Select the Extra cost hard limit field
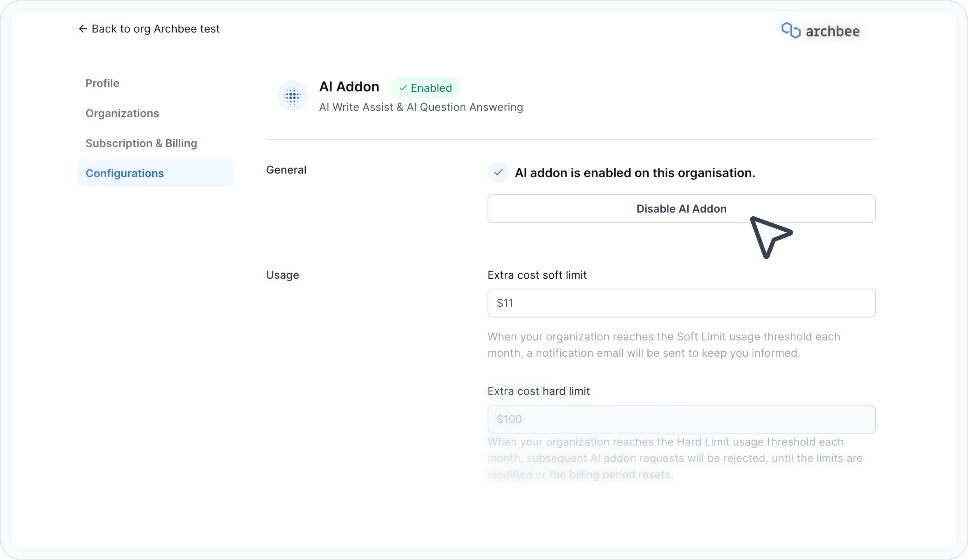Viewport: 968px width, 560px height. tap(681, 419)
